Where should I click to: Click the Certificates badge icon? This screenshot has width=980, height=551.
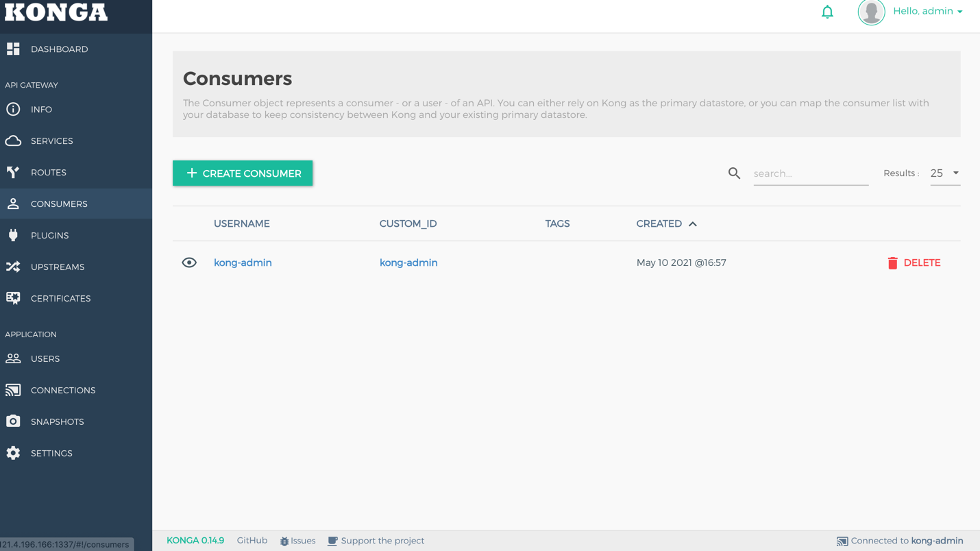(13, 298)
